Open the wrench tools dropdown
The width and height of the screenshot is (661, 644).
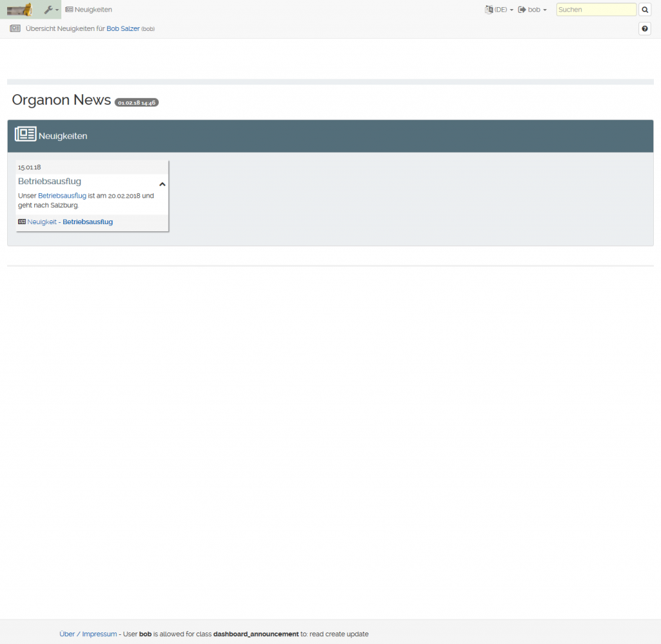52,10
